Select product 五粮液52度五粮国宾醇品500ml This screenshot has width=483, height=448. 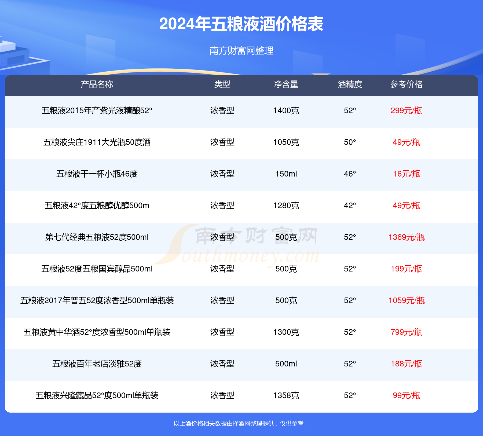tap(97, 269)
